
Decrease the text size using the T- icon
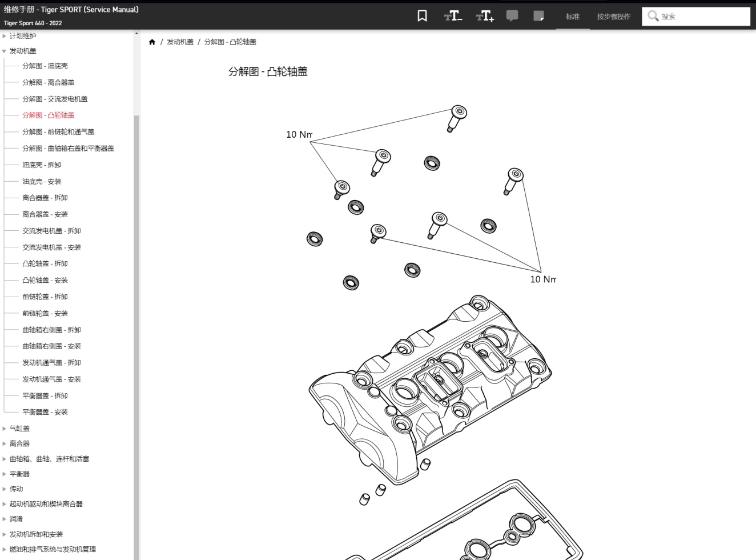coord(453,15)
